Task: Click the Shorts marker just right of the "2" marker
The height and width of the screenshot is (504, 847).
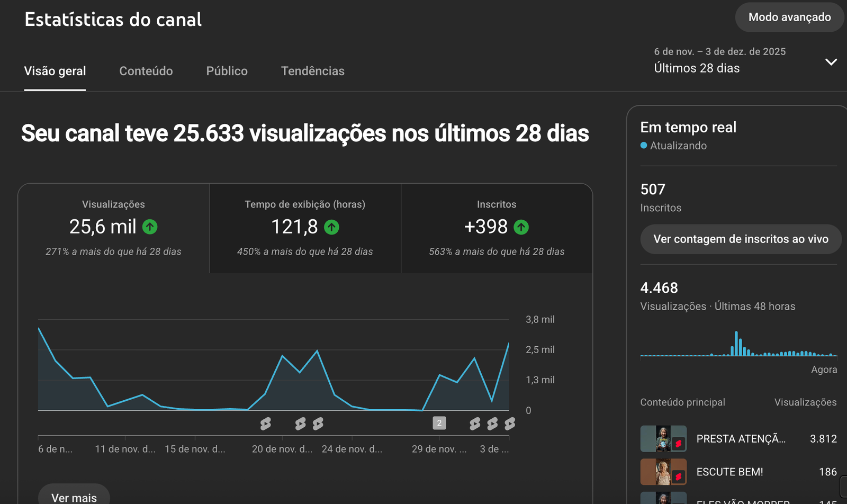Action: tap(475, 424)
